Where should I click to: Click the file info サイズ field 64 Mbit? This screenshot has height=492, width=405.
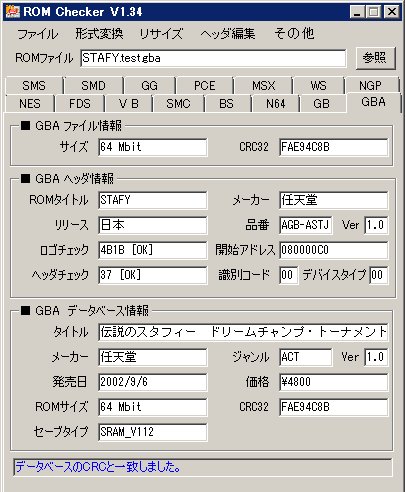[153, 147]
